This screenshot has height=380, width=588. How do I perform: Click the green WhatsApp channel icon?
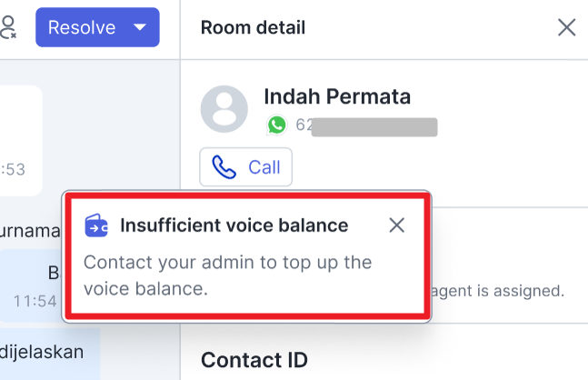(x=277, y=125)
